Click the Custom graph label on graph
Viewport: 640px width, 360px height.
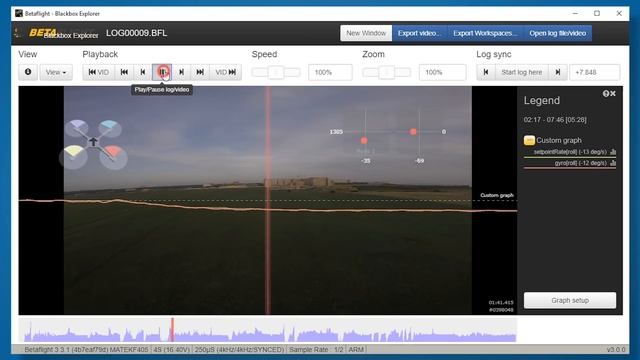click(497, 195)
